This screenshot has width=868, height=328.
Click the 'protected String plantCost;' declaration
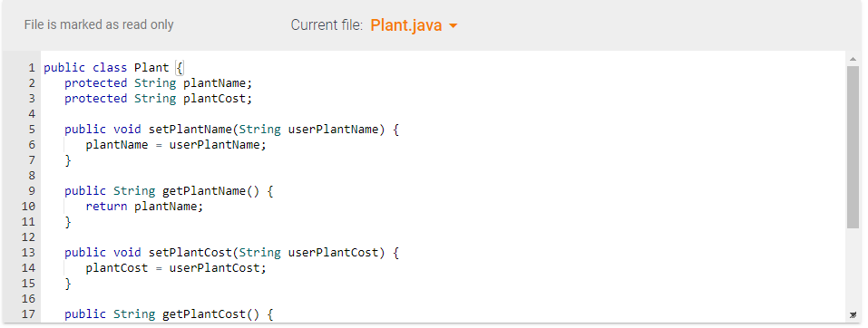pos(159,99)
